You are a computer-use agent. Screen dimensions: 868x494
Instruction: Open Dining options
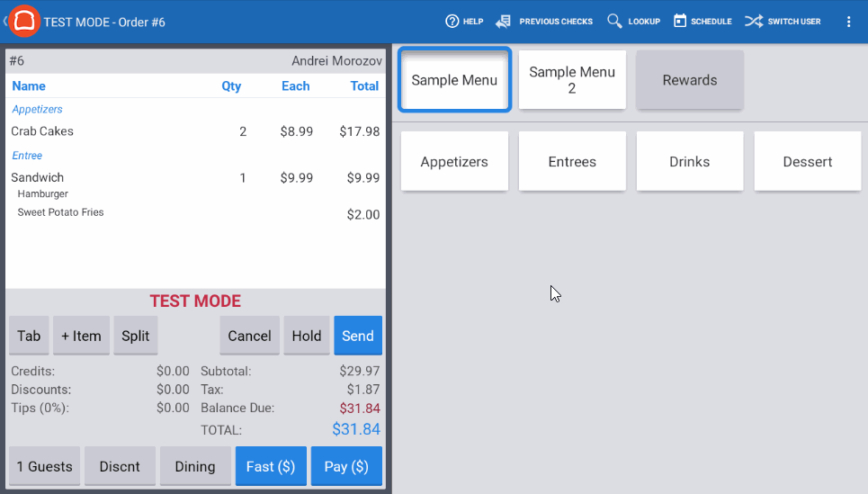(195, 466)
